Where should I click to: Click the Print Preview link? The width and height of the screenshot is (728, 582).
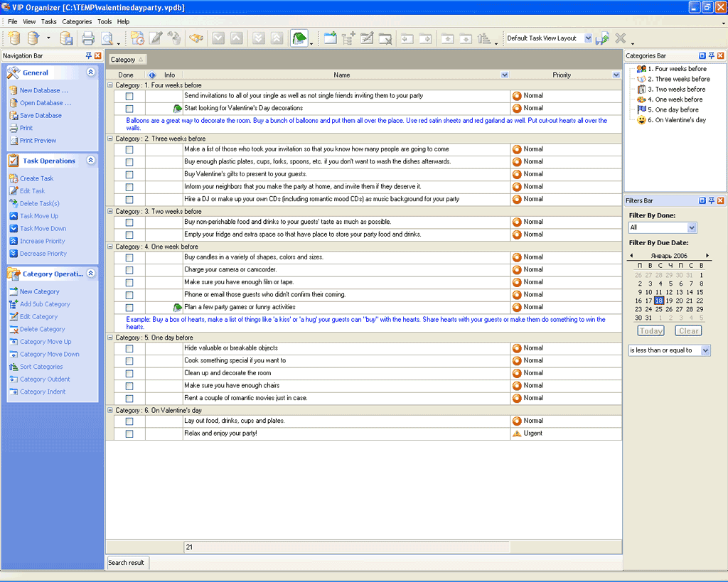(38, 141)
